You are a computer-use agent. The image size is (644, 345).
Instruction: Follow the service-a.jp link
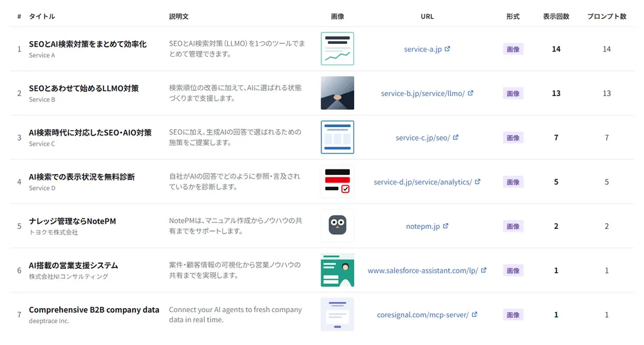click(422, 49)
